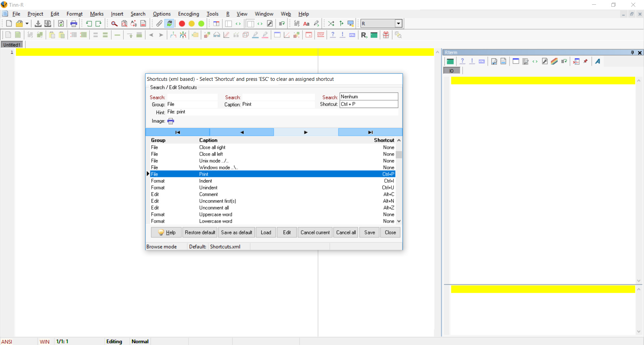Click the Caption search input field
644x345 pixels.
(x=278, y=97)
